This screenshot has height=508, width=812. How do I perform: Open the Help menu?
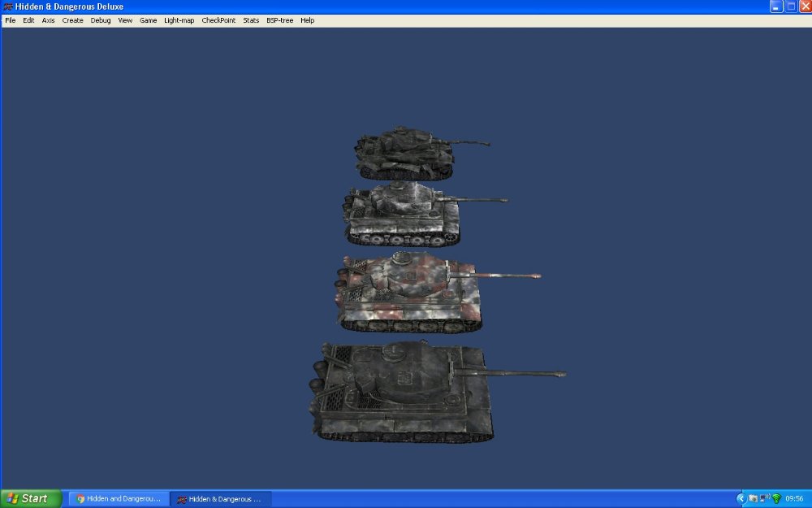click(306, 20)
